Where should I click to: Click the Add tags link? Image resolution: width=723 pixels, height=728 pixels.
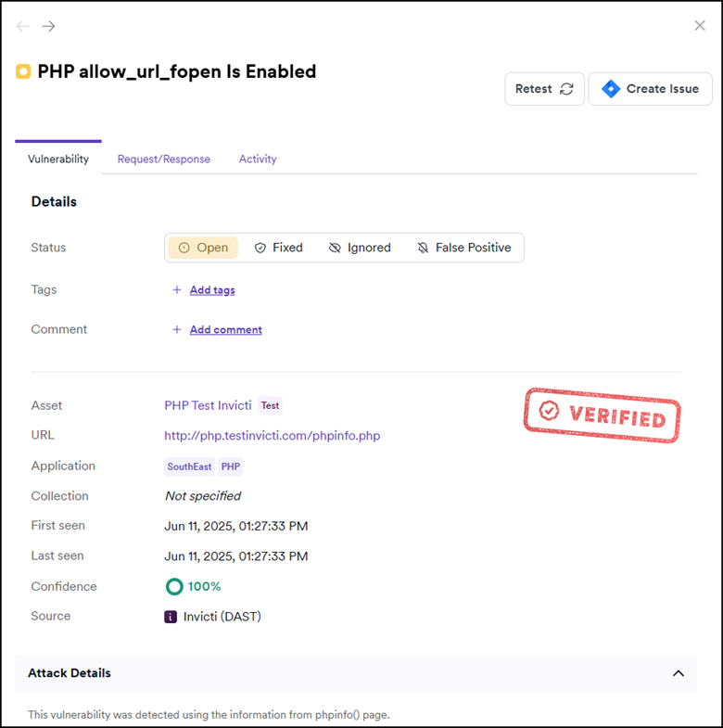(212, 289)
